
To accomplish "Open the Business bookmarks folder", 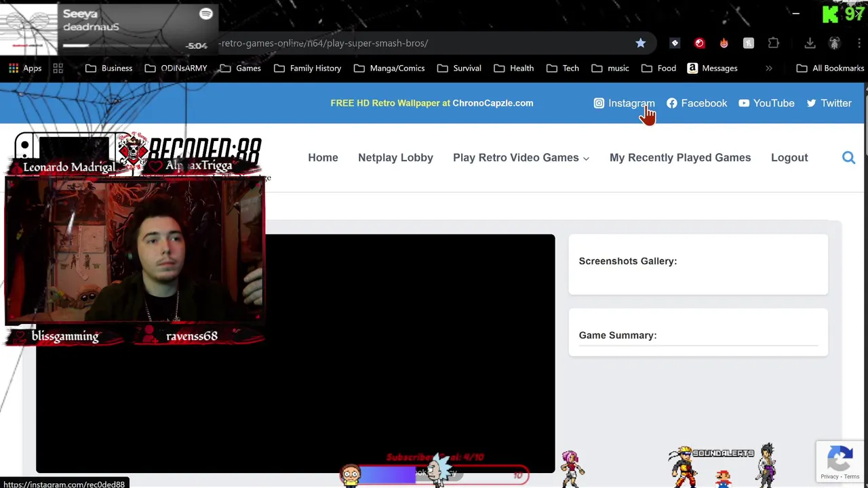I will point(108,68).
